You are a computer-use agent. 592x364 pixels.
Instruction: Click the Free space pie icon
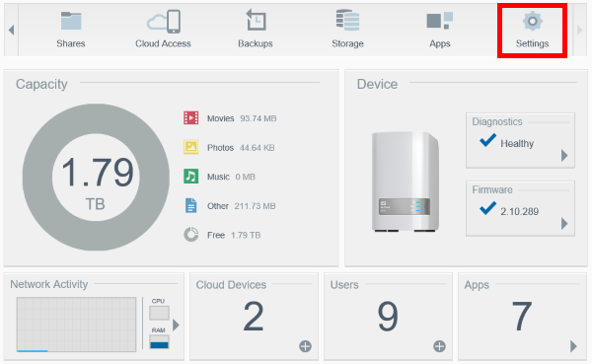click(x=191, y=235)
